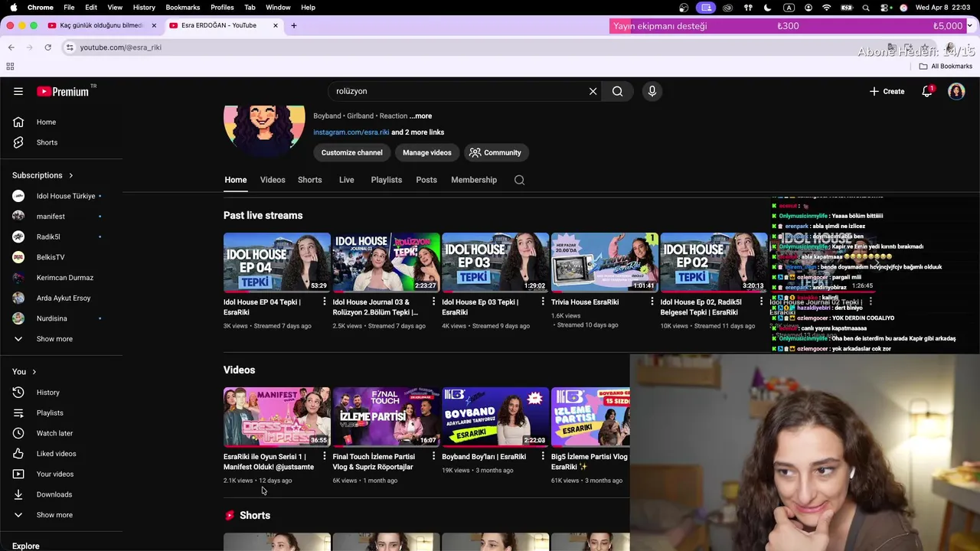980x551 pixels.
Task: Expand channel description with more
Action: (420, 116)
